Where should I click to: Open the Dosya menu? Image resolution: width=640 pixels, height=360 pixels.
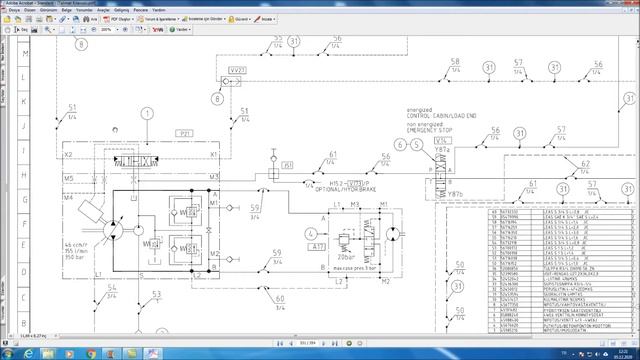click(14, 10)
